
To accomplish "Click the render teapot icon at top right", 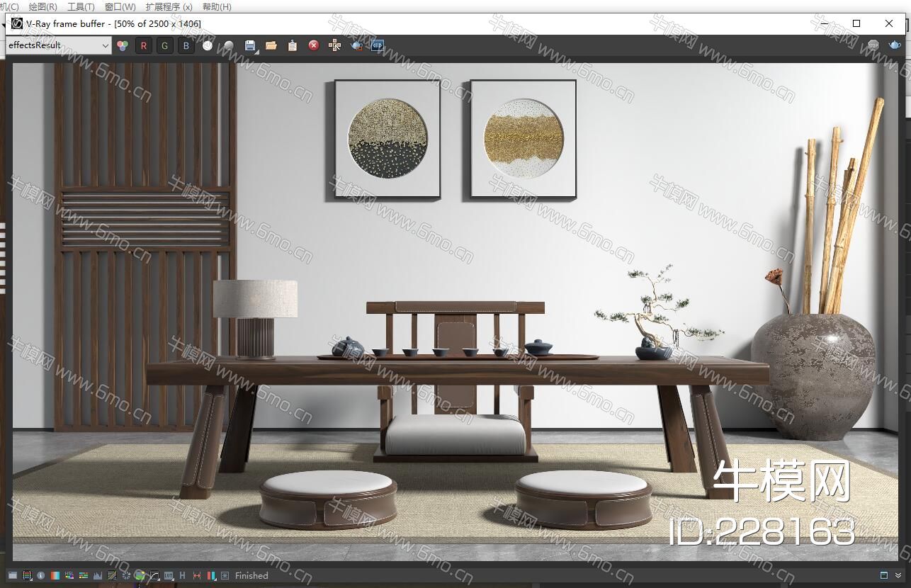I will click(895, 45).
